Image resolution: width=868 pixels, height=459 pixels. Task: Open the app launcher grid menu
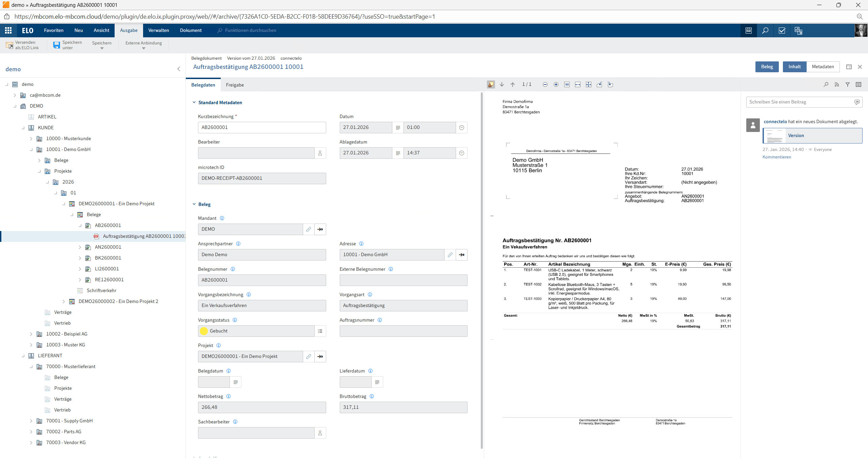[x=8, y=31]
